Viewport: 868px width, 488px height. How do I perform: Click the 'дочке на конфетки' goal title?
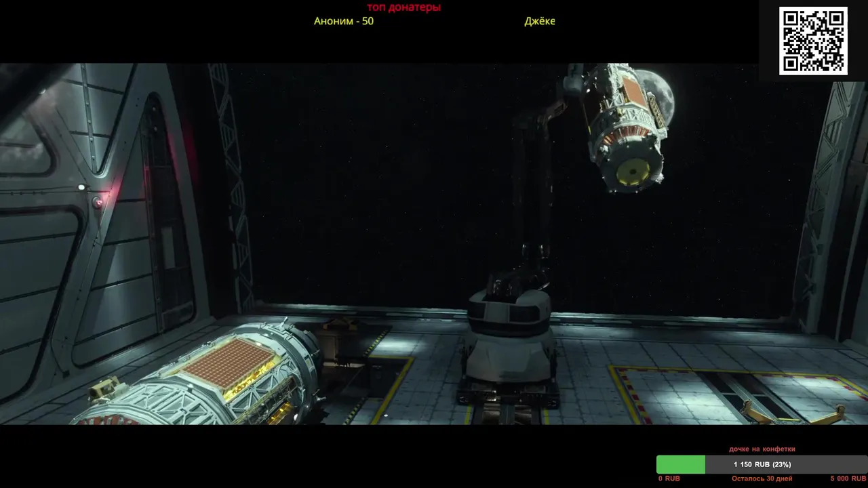(x=762, y=449)
